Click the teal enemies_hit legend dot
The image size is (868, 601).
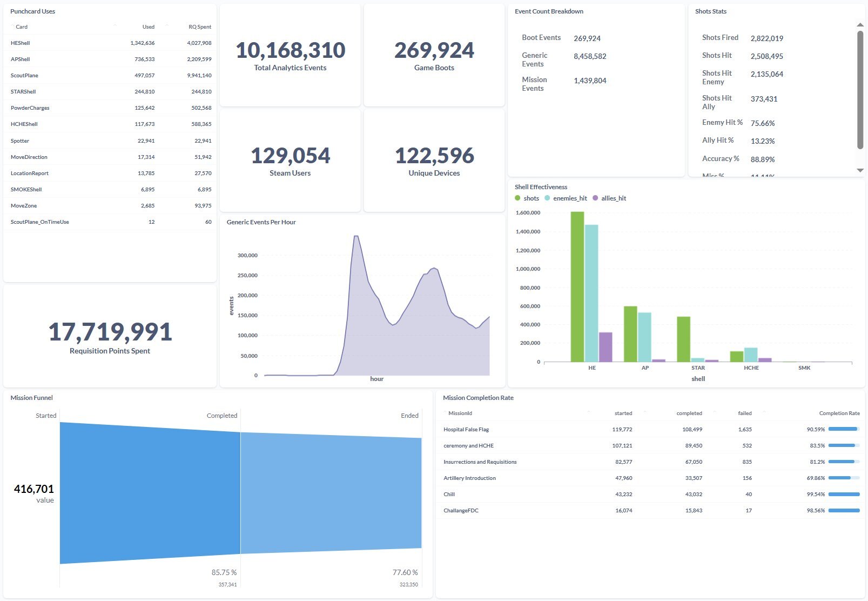tap(547, 198)
